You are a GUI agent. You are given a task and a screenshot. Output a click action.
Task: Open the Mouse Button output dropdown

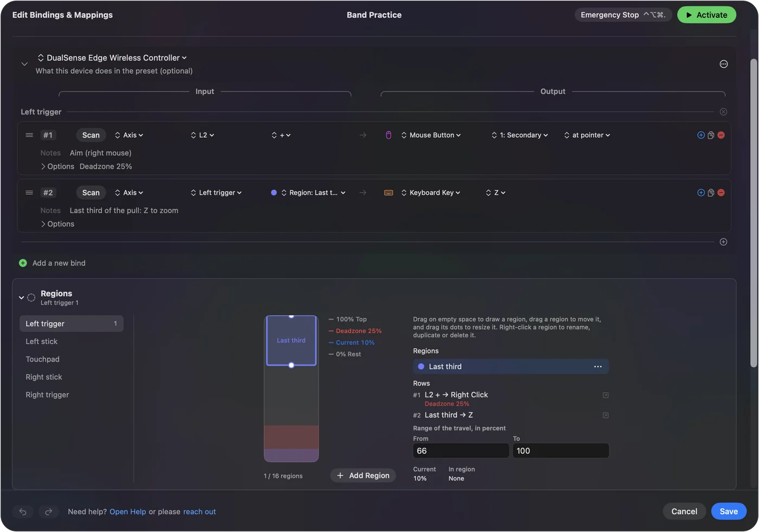431,135
